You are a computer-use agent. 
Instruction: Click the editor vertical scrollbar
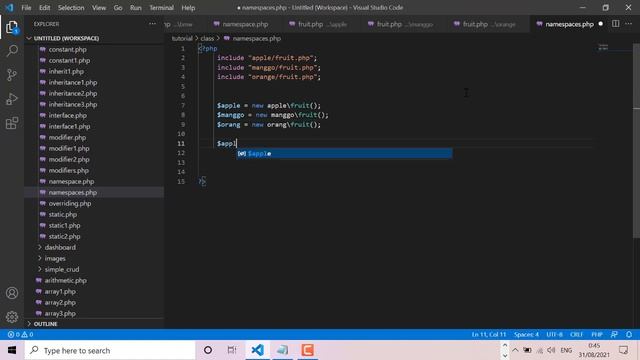[x=636, y=140]
